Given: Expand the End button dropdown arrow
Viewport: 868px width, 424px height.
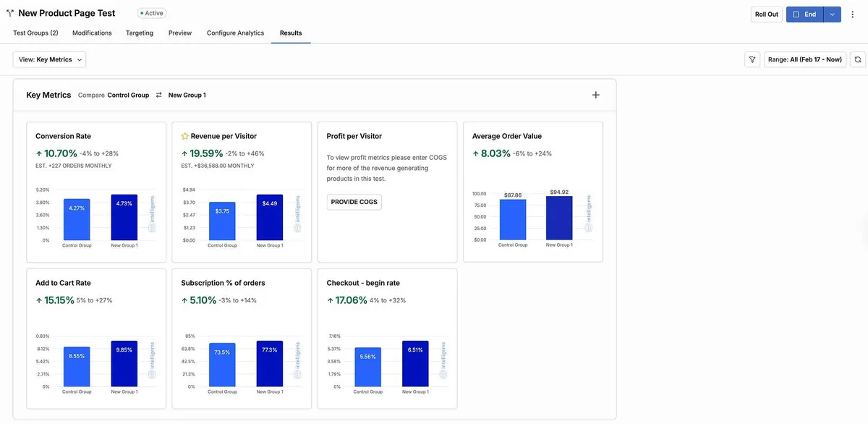Looking at the screenshot, I should (832, 14).
